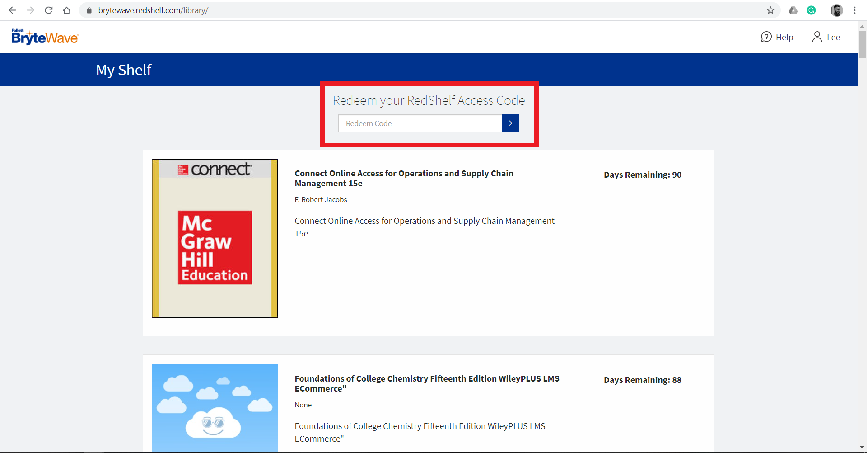
Task: Open Foundations of College Chemistry title
Action: (427, 383)
